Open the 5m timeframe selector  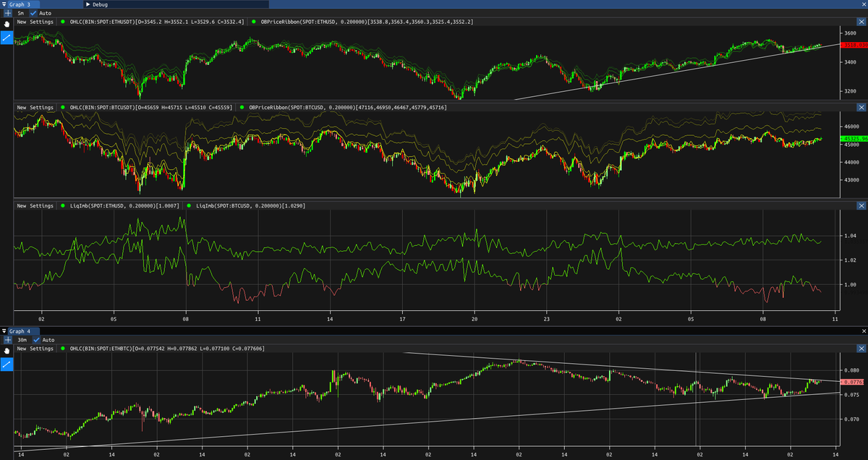(21, 13)
